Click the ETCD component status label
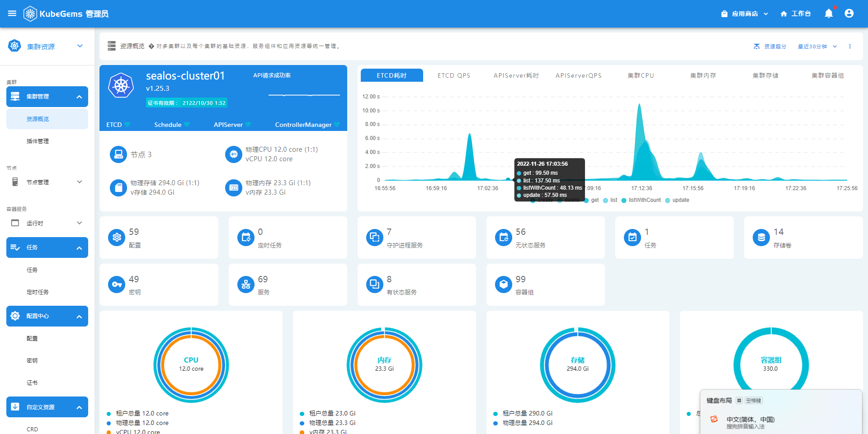Viewport: 868px width, 434px height. pos(114,125)
